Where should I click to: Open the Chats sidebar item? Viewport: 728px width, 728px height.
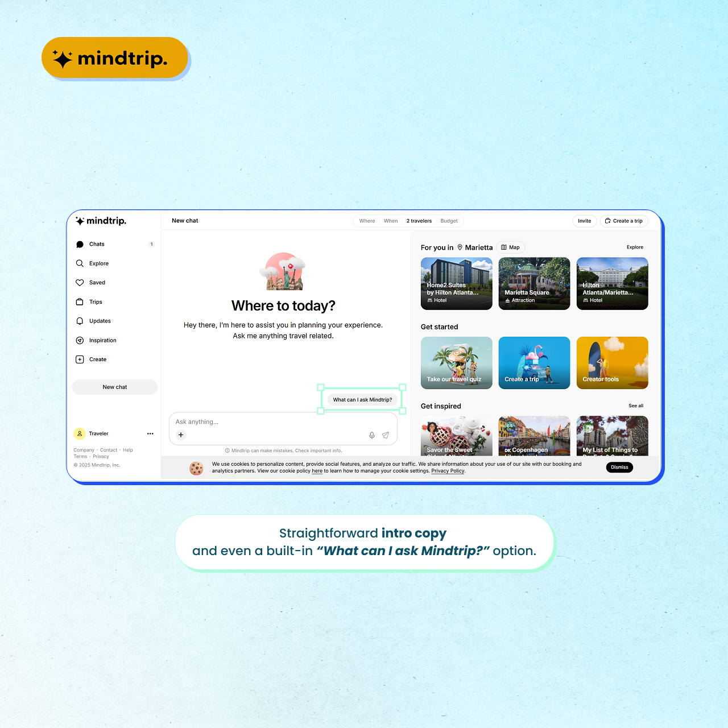[x=114, y=244]
